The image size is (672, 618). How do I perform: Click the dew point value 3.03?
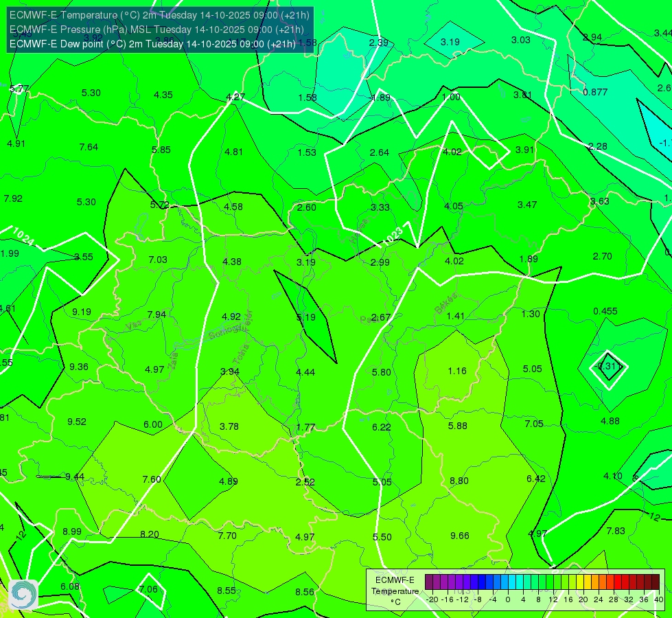pos(521,40)
